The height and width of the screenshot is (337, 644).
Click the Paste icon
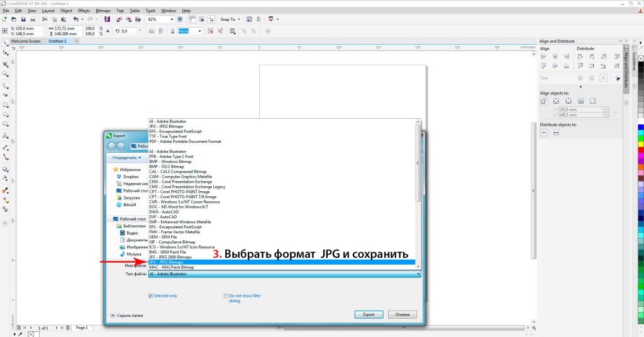[64, 19]
